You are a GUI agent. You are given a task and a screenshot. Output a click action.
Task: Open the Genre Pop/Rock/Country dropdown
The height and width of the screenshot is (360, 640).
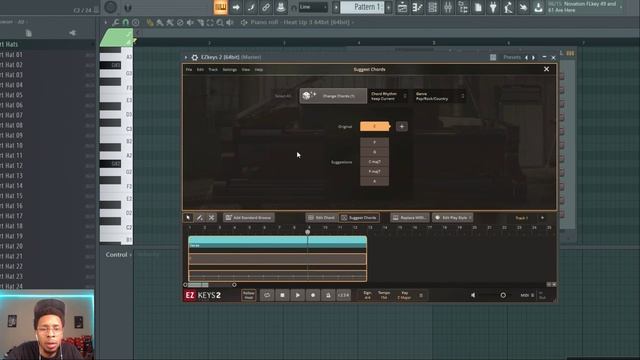[x=440, y=96]
